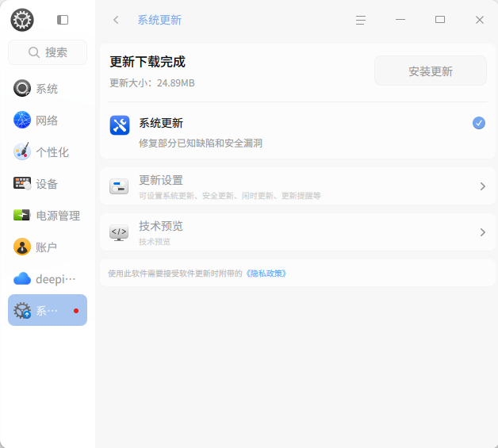The width and height of the screenshot is (498, 448).
Task: Click the blue wrench system update icon
Action: pyautogui.click(x=120, y=125)
